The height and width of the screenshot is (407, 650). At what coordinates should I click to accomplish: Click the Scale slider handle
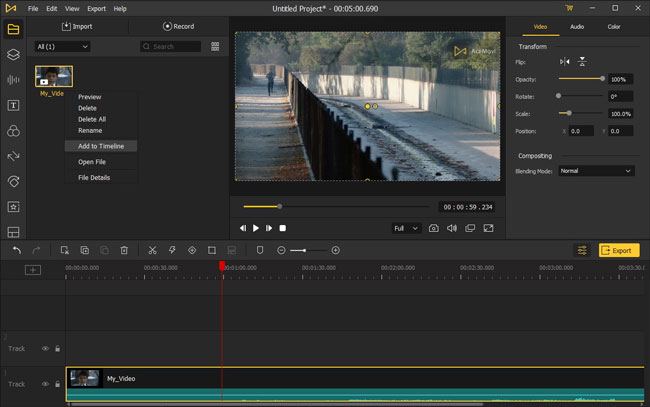pyautogui.click(x=569, y=113)
